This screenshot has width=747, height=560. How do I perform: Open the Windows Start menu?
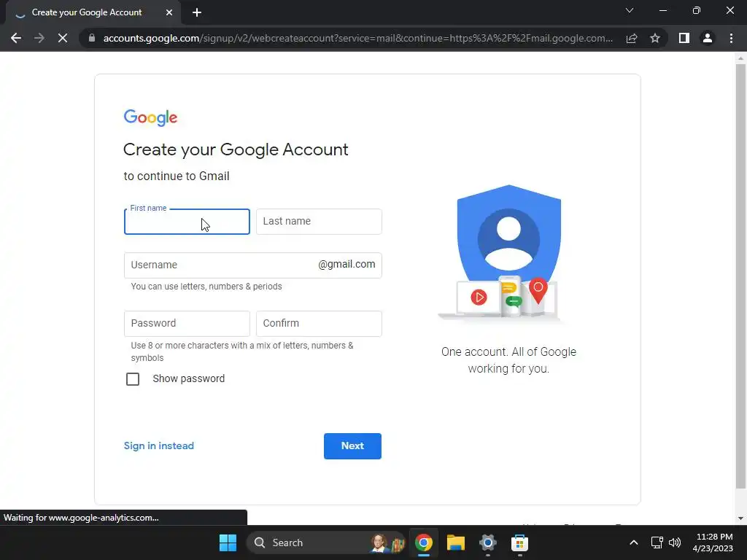coord(228,542)
